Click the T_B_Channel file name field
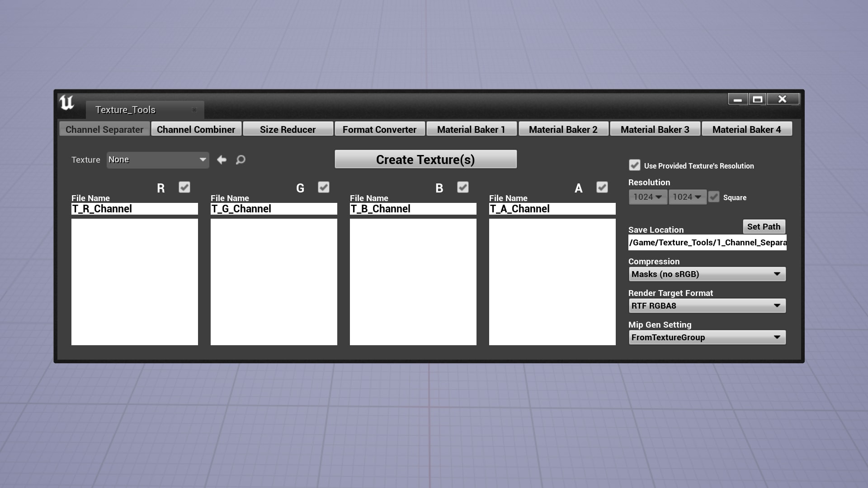The image size is (868, 488). (x=413, y=208)
